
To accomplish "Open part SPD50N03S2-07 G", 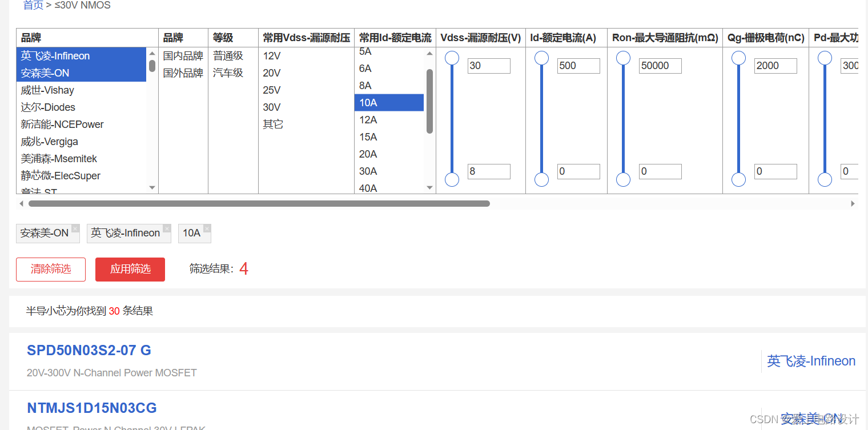I will click(89, 350).
